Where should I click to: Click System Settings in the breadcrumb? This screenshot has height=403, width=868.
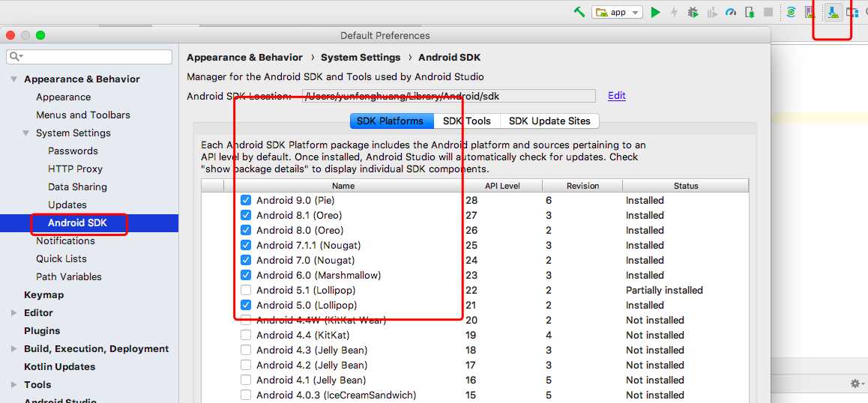(x=361, y=58)
